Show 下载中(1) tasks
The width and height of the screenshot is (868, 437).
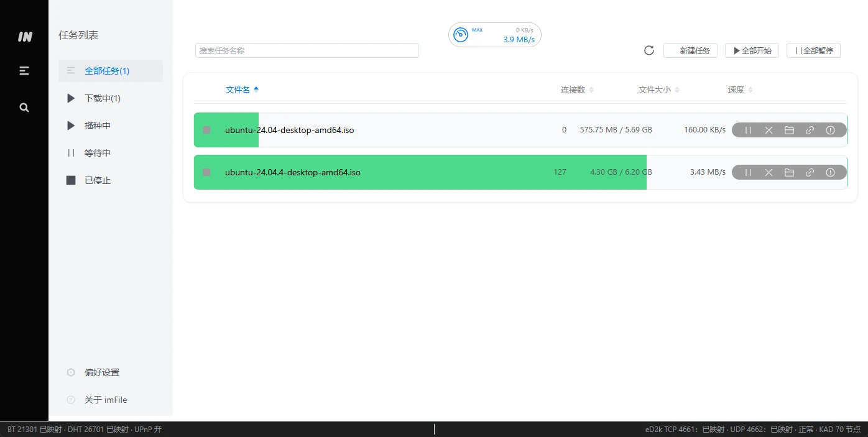(111, 98)
